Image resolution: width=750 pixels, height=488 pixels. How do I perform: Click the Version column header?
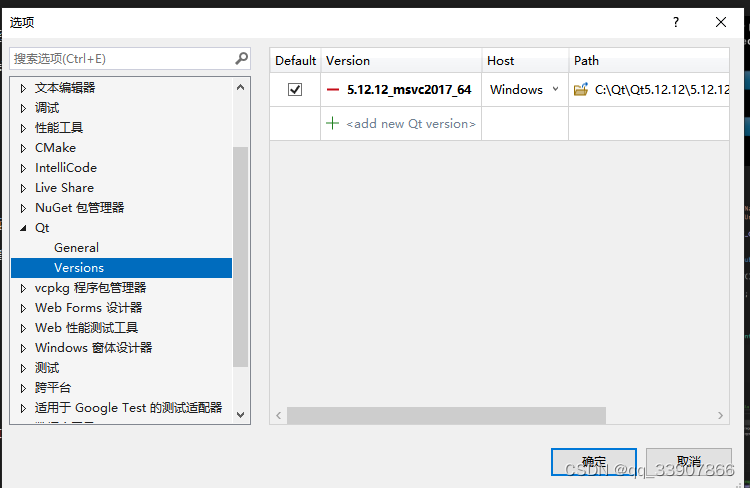[x=401, y=61]
